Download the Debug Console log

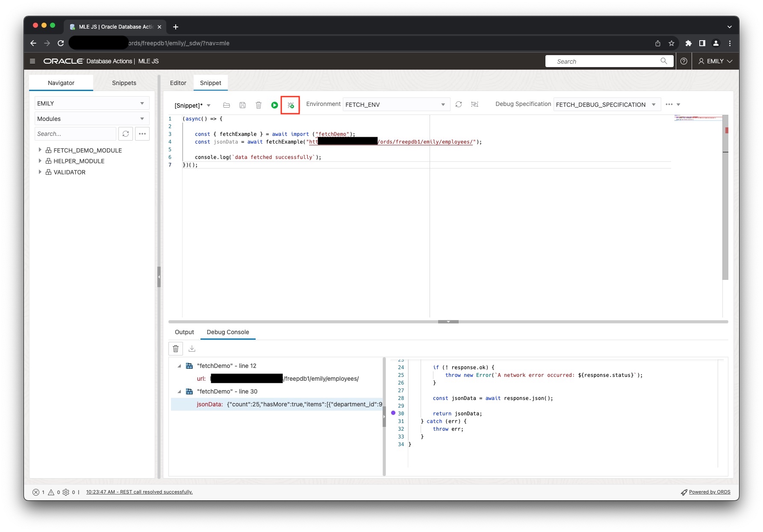191,348
